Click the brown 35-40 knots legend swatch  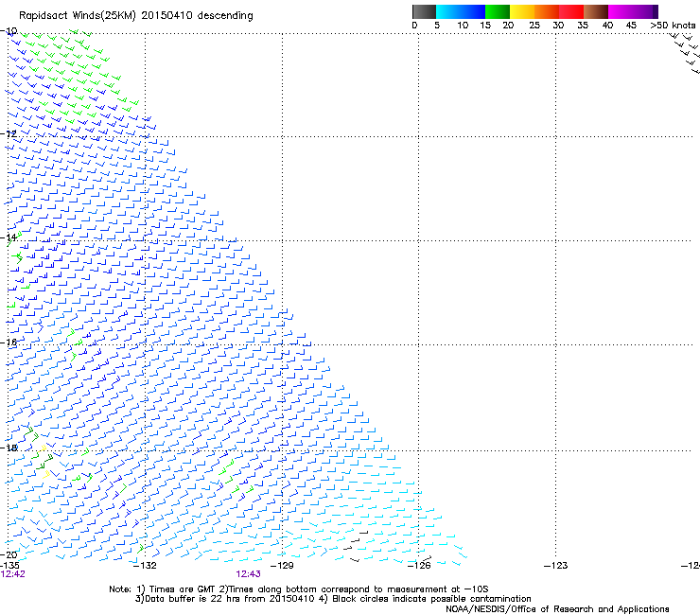coord(596,11)
